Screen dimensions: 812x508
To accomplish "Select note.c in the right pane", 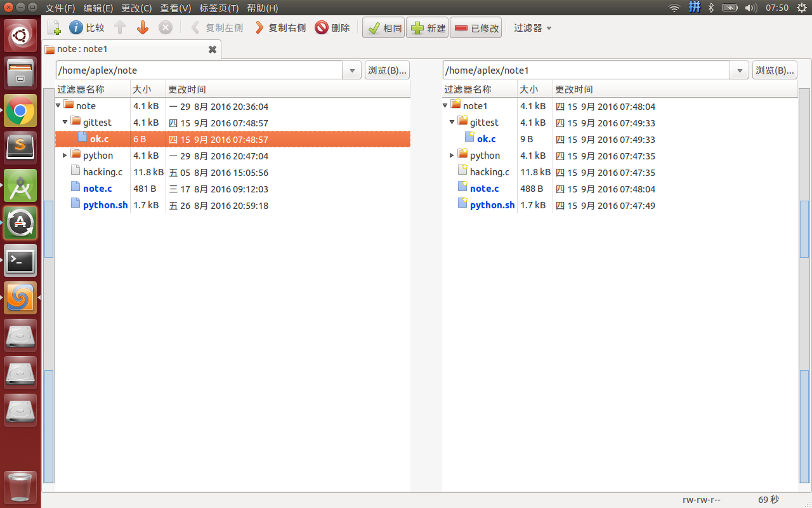I will (x=484, y=189).
